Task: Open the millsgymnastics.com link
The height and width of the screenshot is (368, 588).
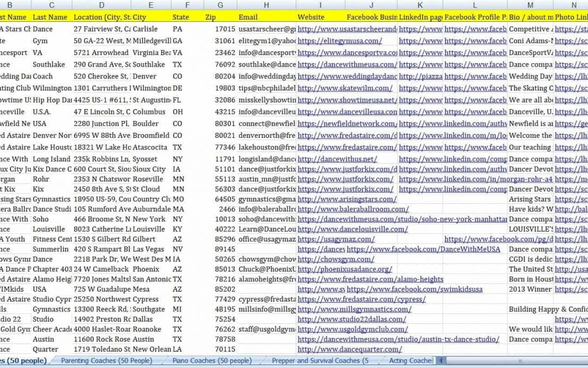Action: pyautogui.click(x=354, y=309)
